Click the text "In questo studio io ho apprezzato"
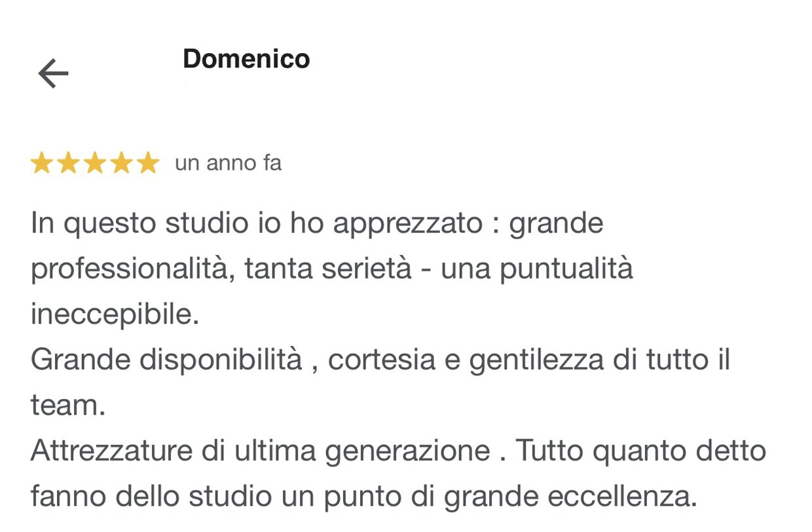This screenshot has height=532, width=812. click(256, 224)
